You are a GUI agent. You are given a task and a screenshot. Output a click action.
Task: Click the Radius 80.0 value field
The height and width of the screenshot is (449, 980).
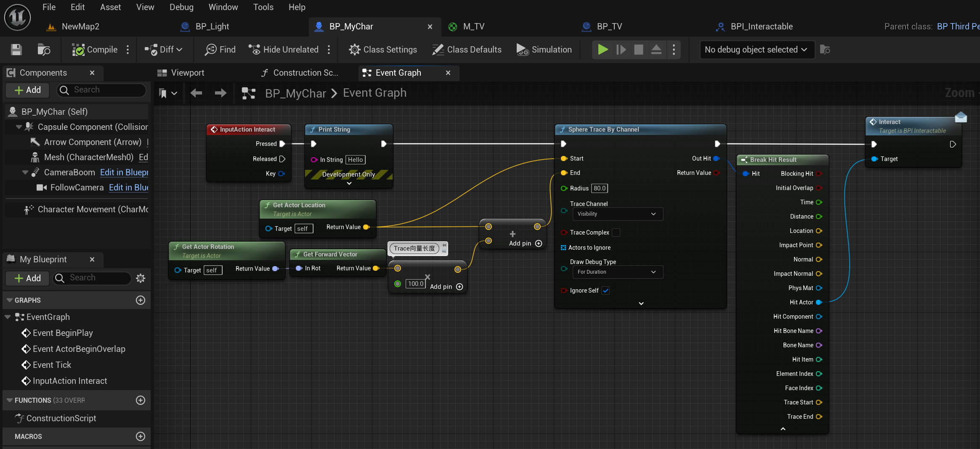coord(600,188)
